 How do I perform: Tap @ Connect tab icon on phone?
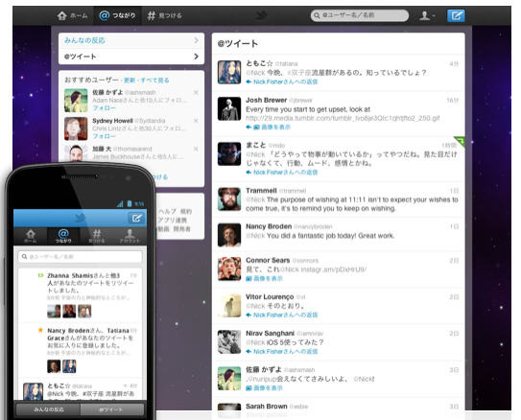63,236
